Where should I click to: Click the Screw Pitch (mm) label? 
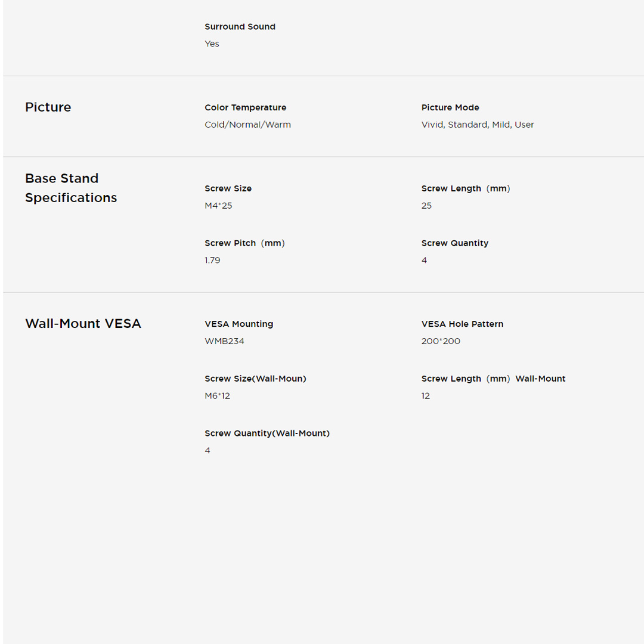(244, 243)
